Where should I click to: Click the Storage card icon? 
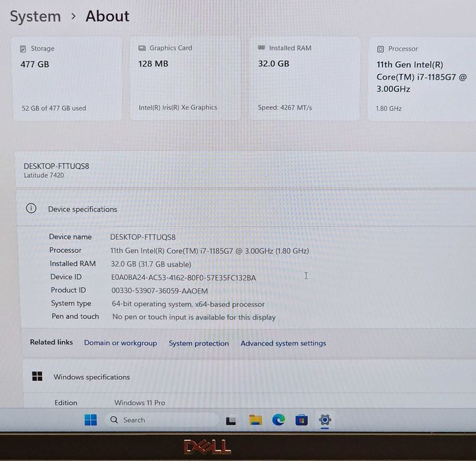[23, 49]
